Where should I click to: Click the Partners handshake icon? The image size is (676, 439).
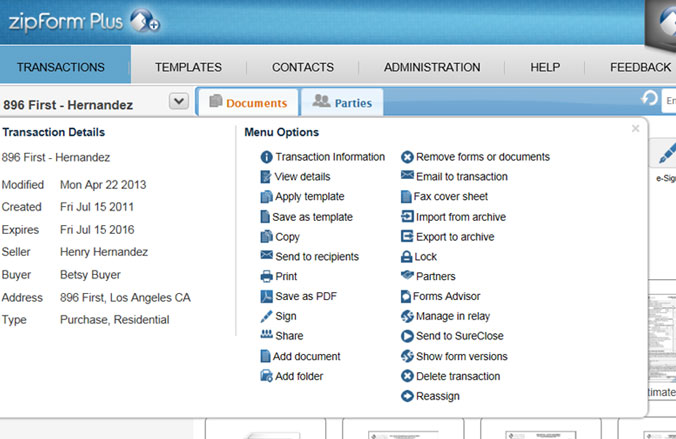407,275
